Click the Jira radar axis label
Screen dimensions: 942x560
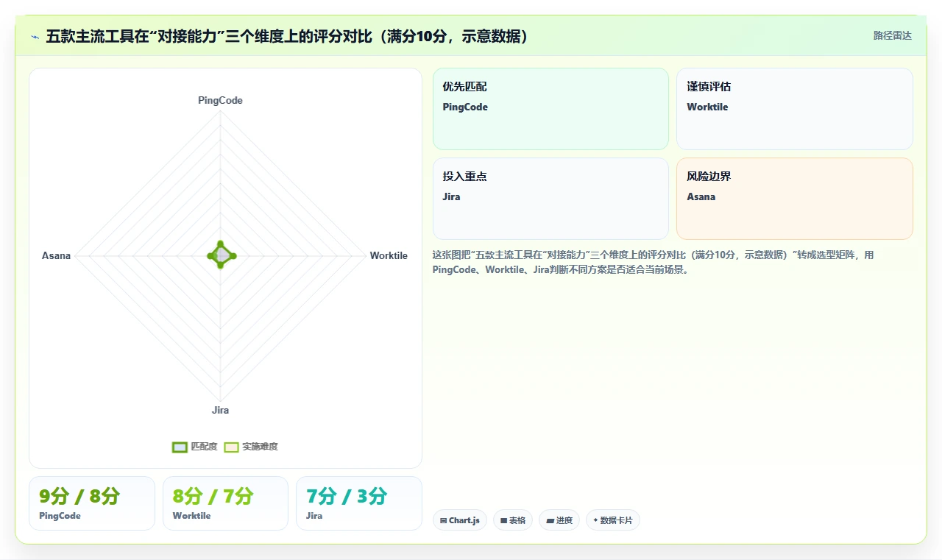[x=220, y=411]
